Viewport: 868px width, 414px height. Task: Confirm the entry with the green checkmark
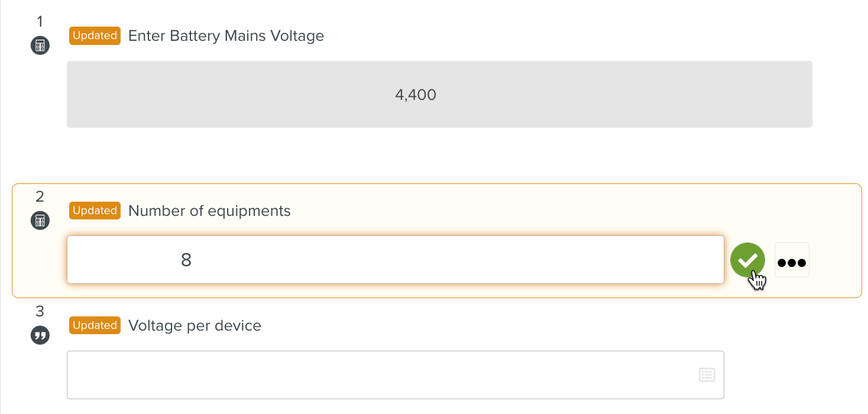747,260
